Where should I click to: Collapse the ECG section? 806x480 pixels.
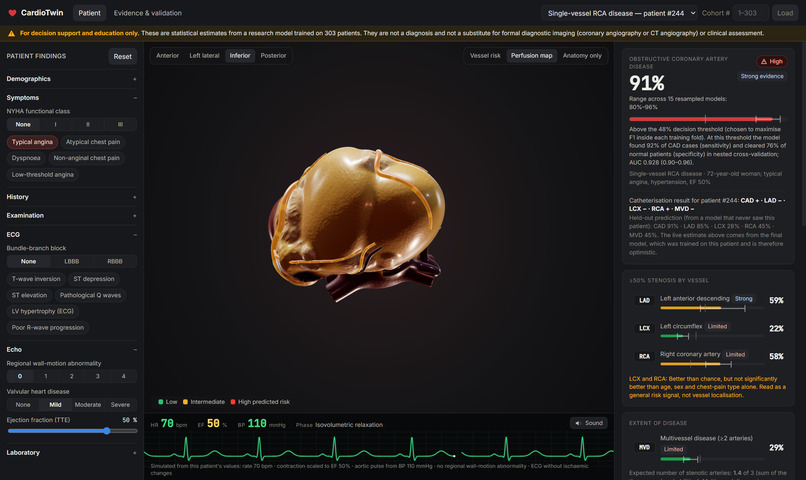(x=71, y=234)
